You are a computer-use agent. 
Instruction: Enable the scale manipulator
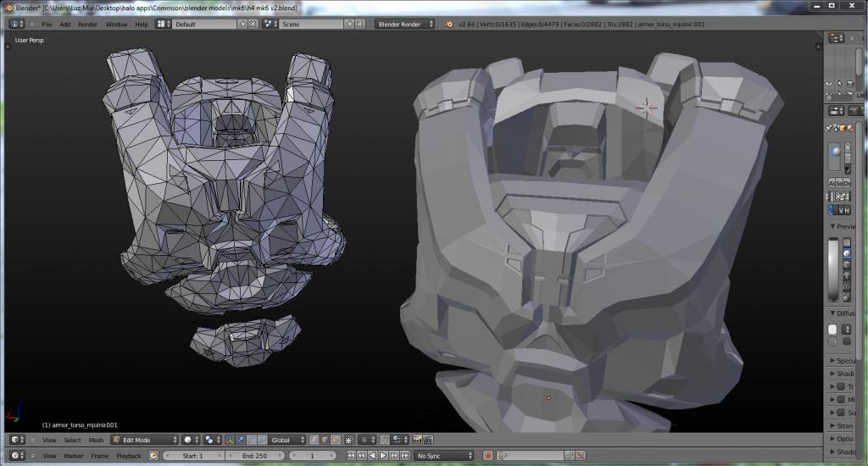pyautogui.click(x=263, y=440)
